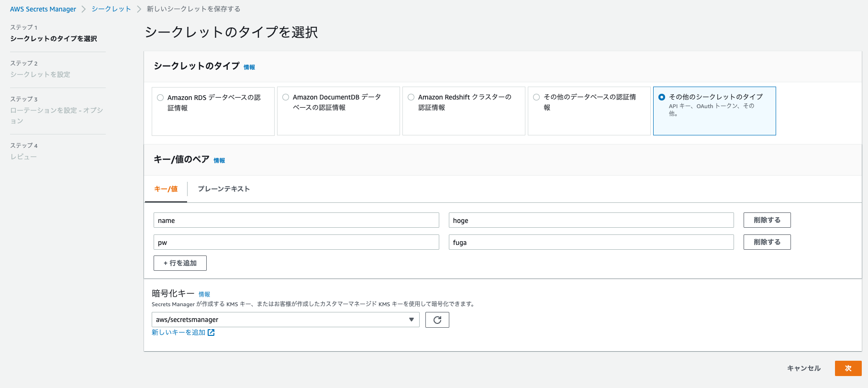
Task: Click the 次 button to proceed
Action: pyautogui.click(x=848, y=368)
